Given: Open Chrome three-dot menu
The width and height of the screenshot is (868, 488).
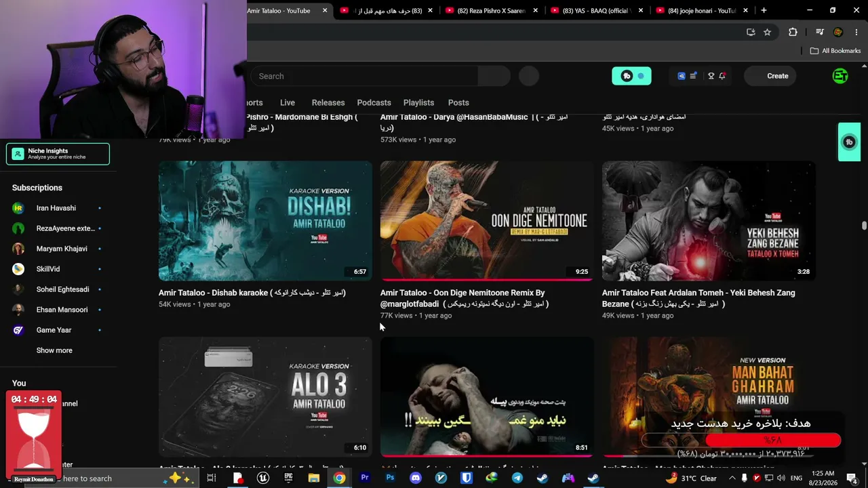Looking at the screenshot, I should pos(857,32).
